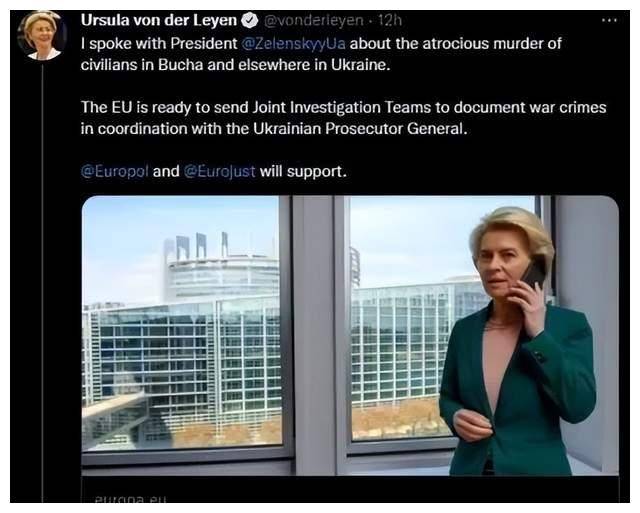640x513 pixels.
Task: Open the europa.eu link card footer
Action: coord(350,490)
